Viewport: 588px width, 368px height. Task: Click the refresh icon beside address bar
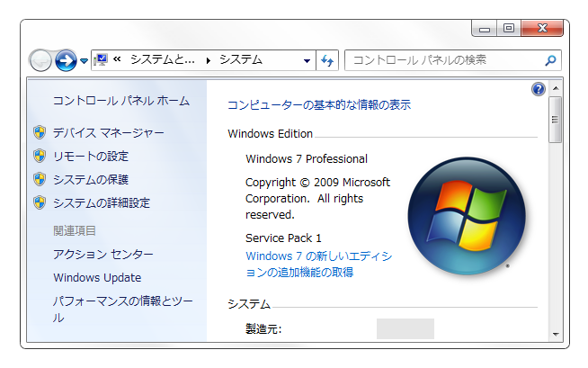[327, 60]
